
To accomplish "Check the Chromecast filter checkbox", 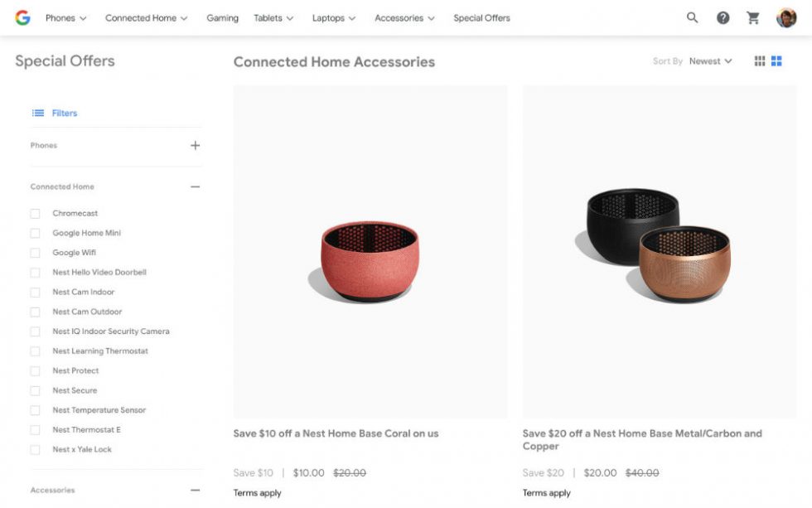I will tap(35, 214).
